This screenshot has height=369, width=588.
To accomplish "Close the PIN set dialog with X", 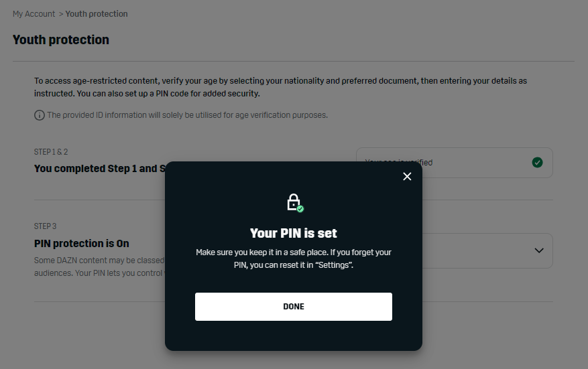I will (407, 177).
